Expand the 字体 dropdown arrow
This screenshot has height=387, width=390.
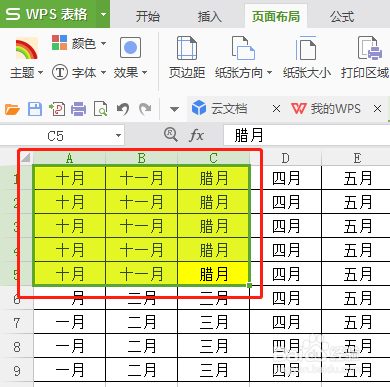click(103, 72)
